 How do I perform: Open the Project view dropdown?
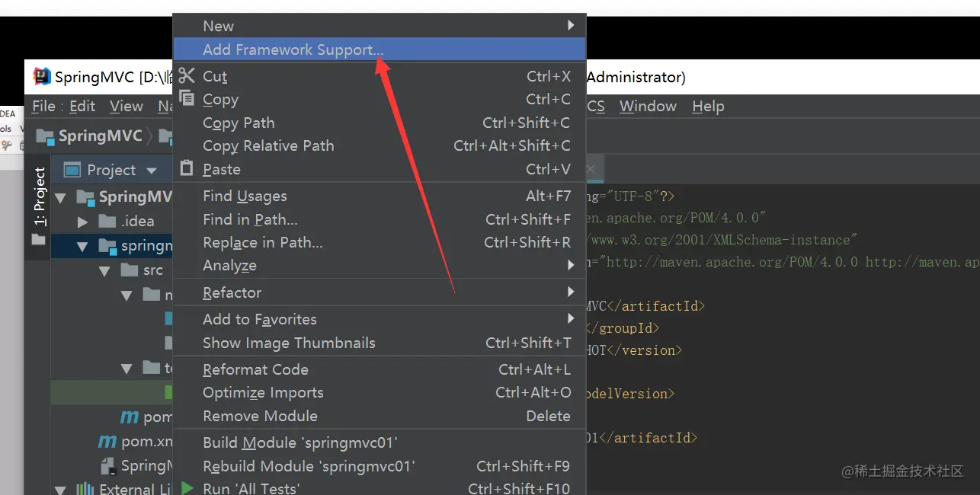click(x=151, y=171)
